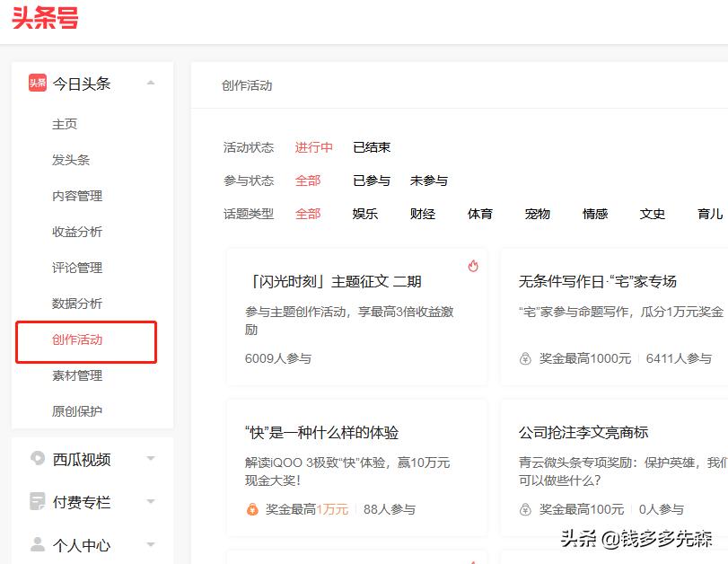The width and height of the screenshot is (728, 564).
Task: Select the 宠物 topic type filter
Action: click(x=537, y=215)
